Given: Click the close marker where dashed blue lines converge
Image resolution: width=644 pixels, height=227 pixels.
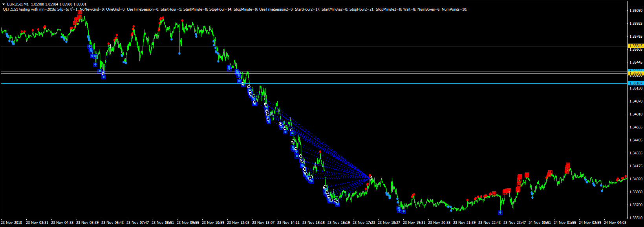Looking at the screenshot, I should (371, 178).
